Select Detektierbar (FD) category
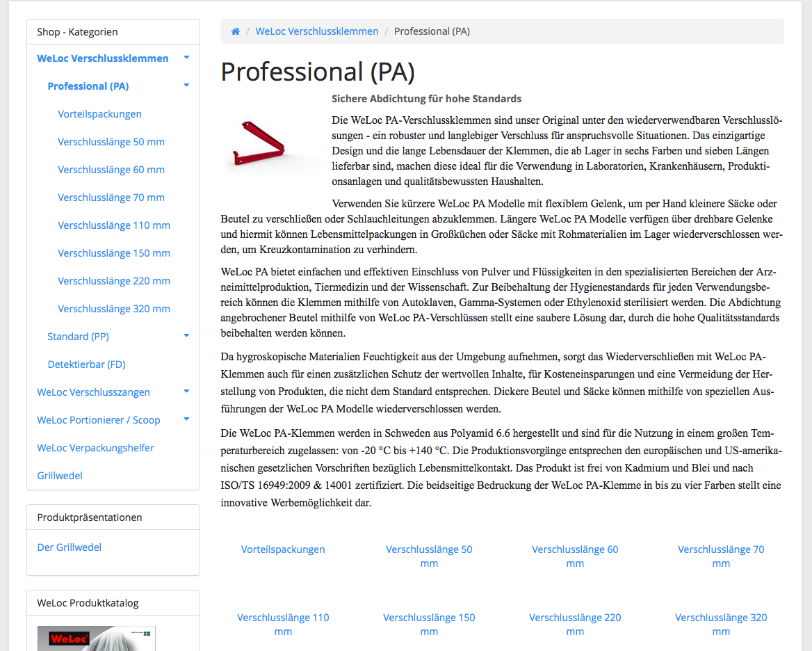The image size is (812, 651). [x=86, y=364]
